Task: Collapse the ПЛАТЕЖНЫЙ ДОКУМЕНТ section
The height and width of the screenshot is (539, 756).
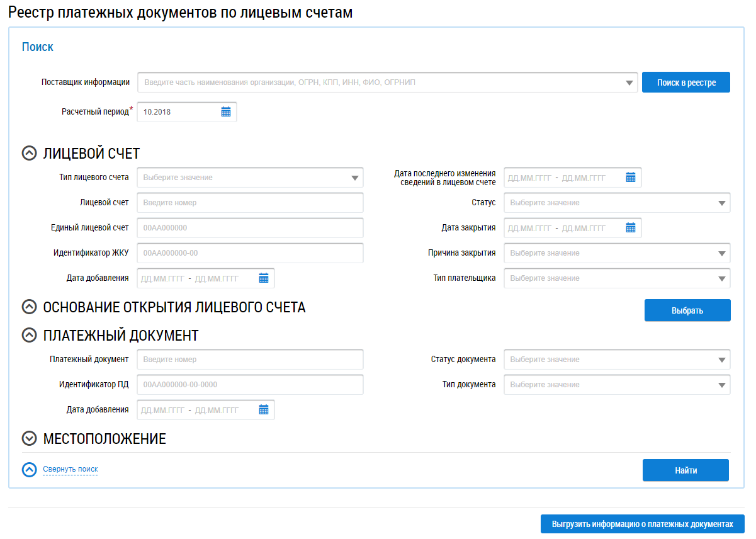Action: [29, 336]
